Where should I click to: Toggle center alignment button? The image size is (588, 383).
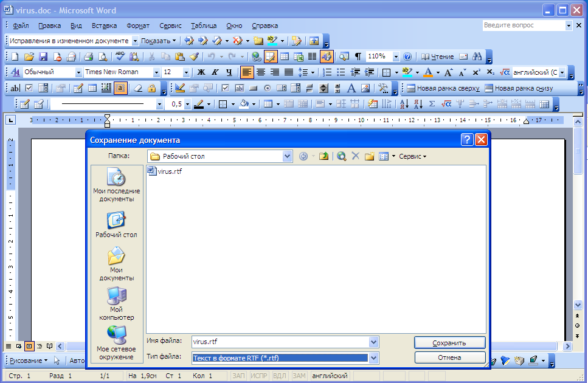[261, 72]
